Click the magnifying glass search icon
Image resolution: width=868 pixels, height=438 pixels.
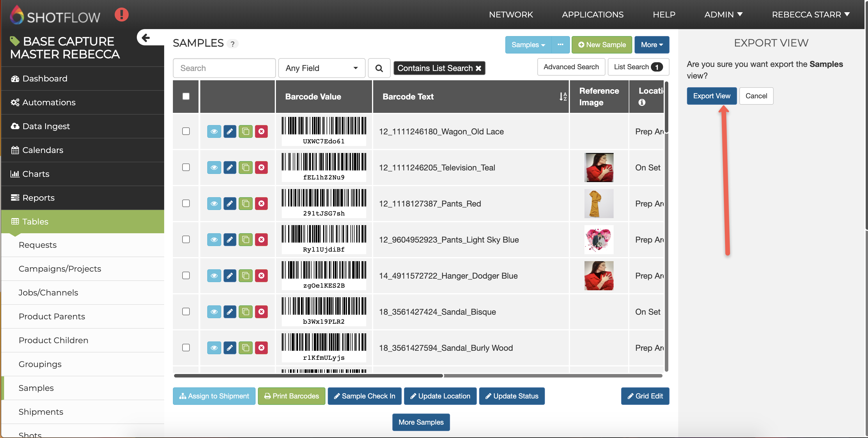click(379, 68)
